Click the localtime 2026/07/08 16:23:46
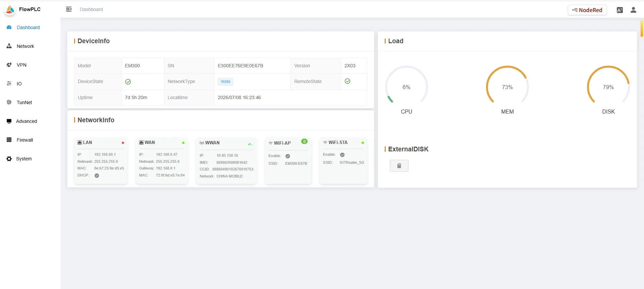 click(x=239, y=98)
